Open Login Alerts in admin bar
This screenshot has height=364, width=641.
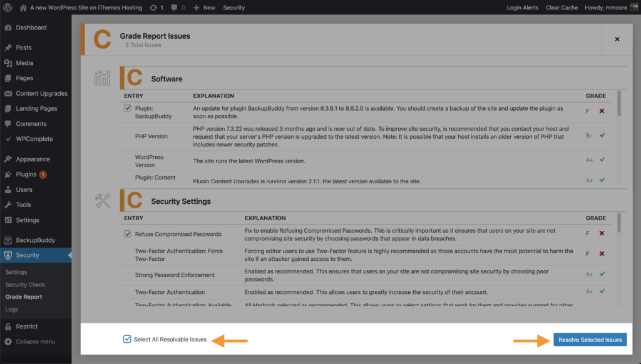523,8
